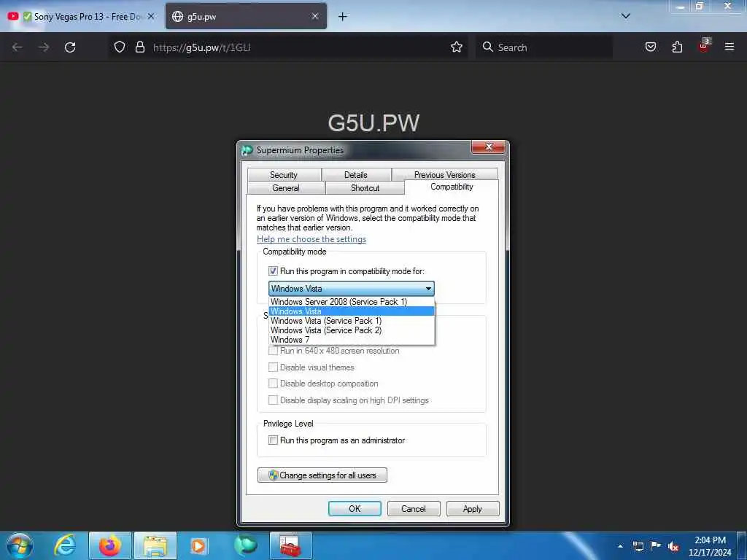Image resolution: width=747 pixels, height=560 pixels.
Task: Click Supermium icon in dialog title
Action: (247, 150)
